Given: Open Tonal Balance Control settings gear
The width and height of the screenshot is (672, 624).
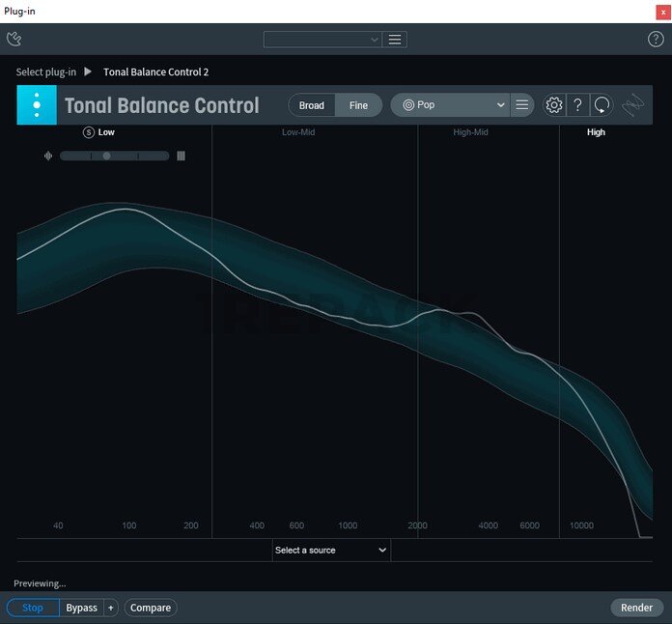Looking at the screenshot, I should (x=554, y=105).
